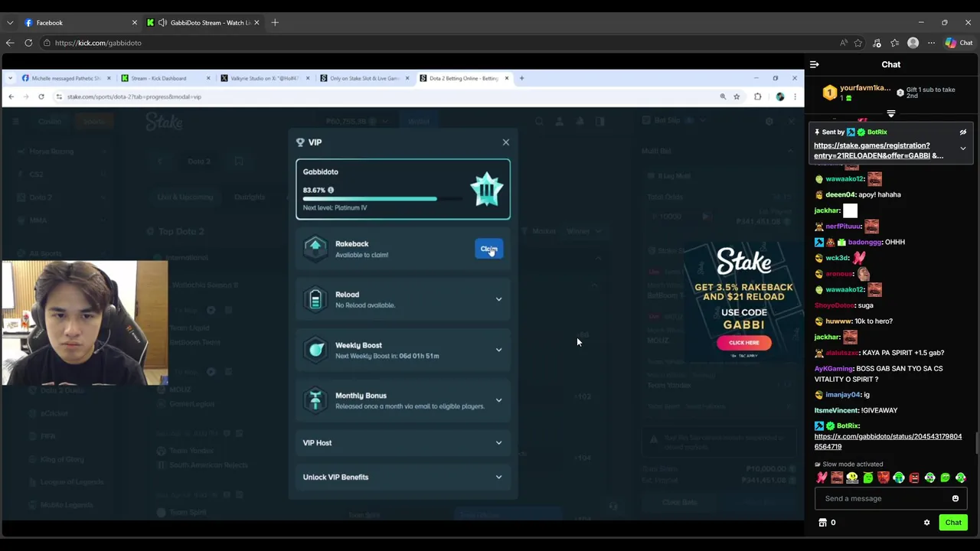The image size is (980, 551).
Task: Expand the Monthly Bonus section
Action: click(x=498, y=400)
